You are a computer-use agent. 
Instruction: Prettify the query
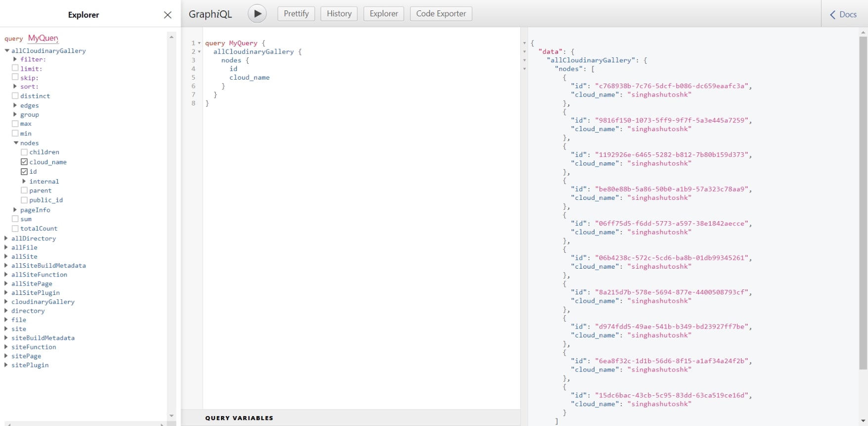pyautogui.click(x=296, y=14)
